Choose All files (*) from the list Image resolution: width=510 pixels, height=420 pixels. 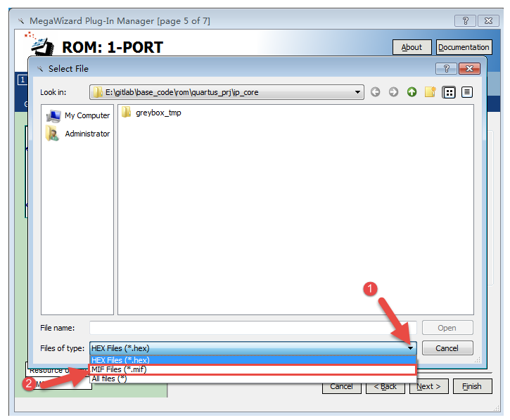click(x=253, y=378)
